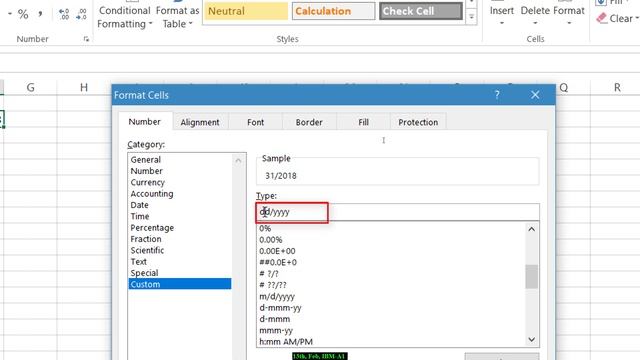The image size is (640, 360).
Task: Apply the Neutral cell style
Action: (246, 11)
